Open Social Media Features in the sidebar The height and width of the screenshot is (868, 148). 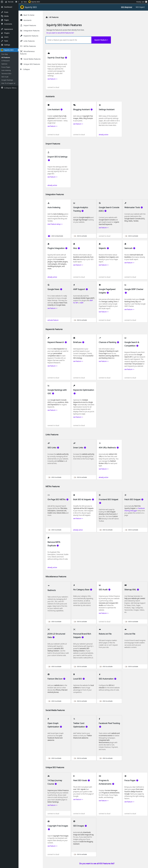pos(32,59)
